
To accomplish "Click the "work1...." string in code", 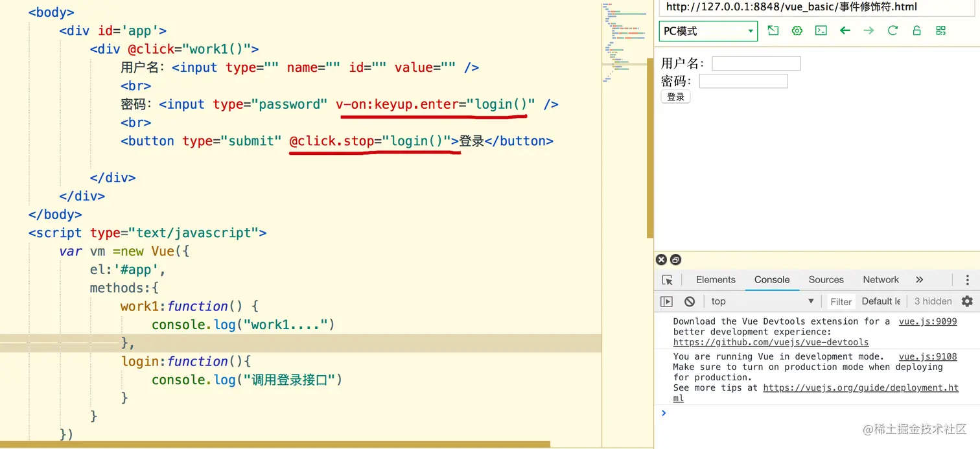I will 286,325.
